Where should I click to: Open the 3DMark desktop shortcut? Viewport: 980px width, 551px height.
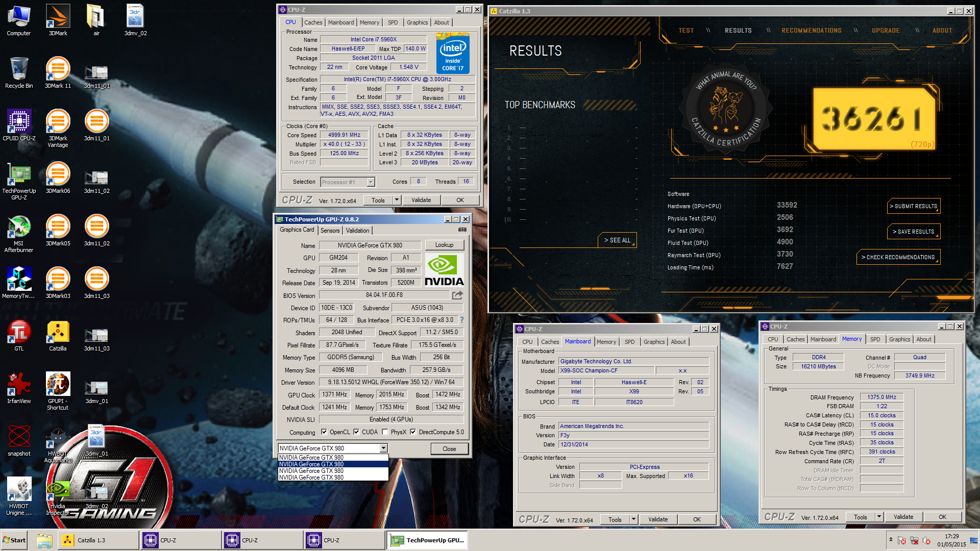coord(58,20)
